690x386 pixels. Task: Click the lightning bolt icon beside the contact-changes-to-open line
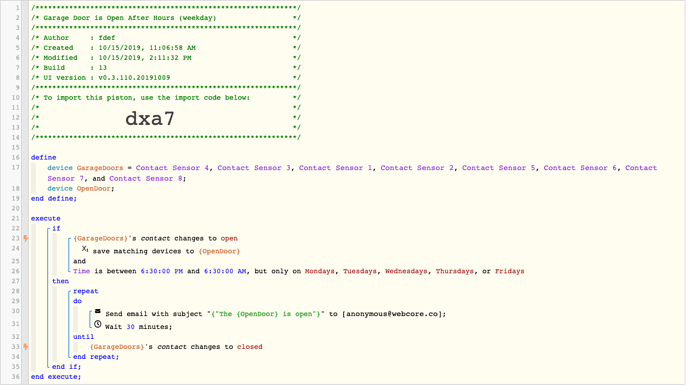(x=26, y=238)
